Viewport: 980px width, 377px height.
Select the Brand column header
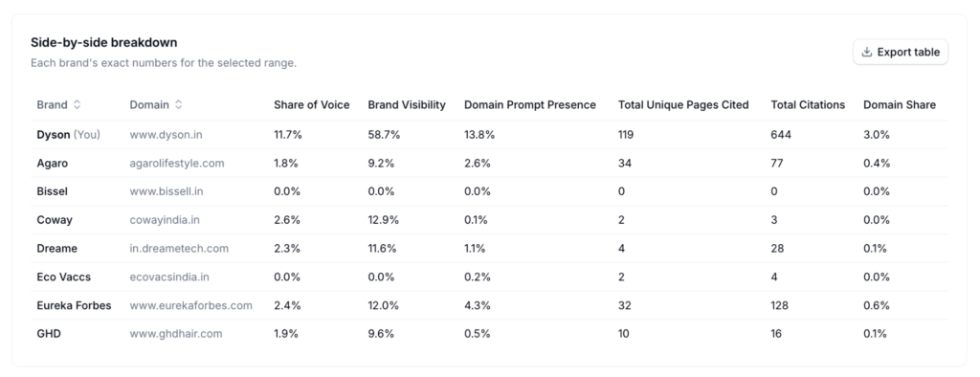click(x=58, y=105)
